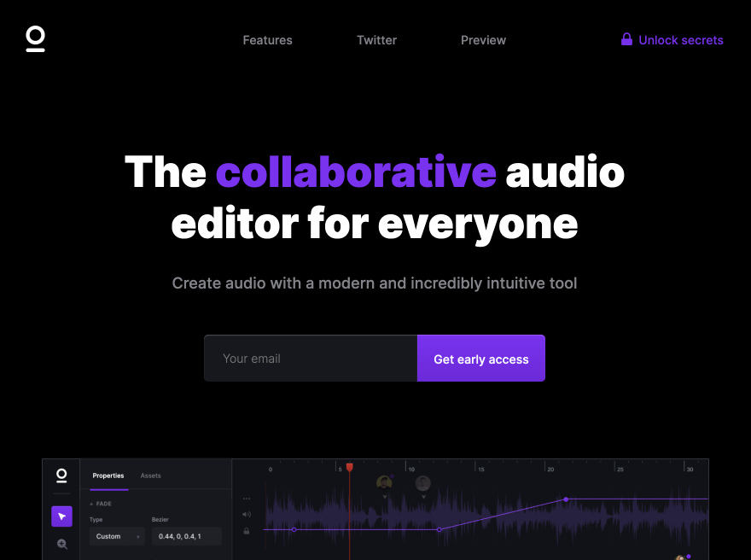The height and width of the screenshot is (560, 751).
Task: Click the site logo in the header
Action: (x=35, y=39)
